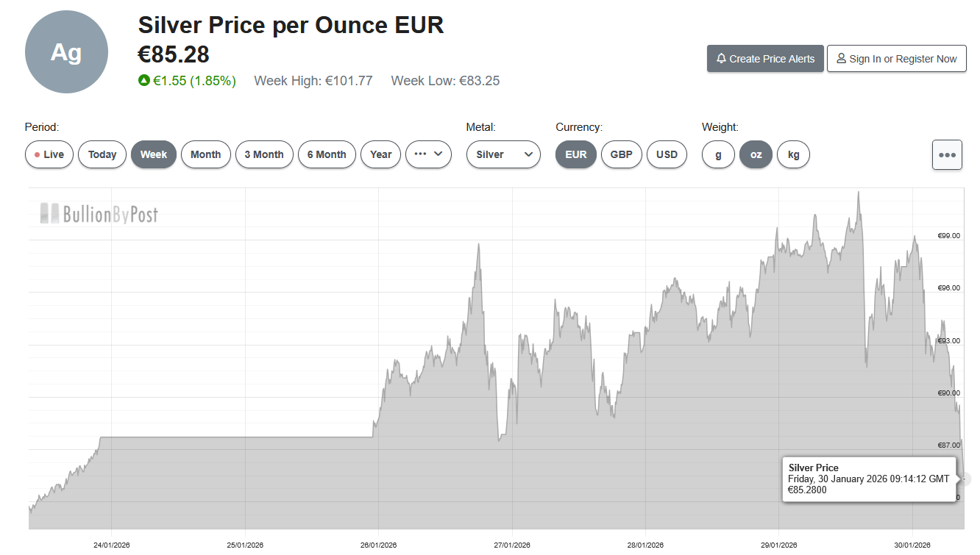
Task: Click Sign In or Register Now
Action: click(897, 59)
